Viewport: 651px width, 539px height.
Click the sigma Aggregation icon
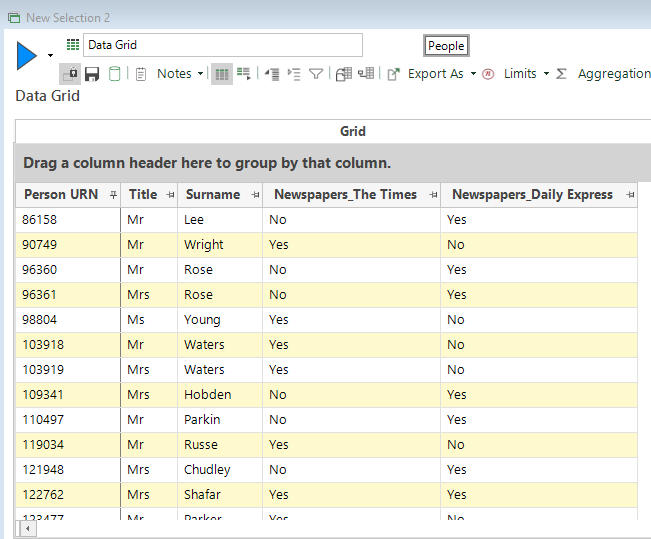point(561,74)
